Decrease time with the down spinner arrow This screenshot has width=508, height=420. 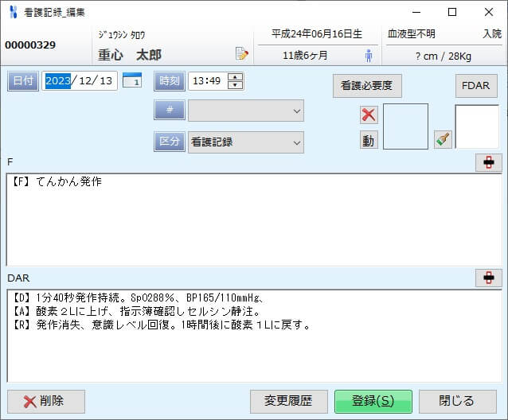[x=235, y=85]
